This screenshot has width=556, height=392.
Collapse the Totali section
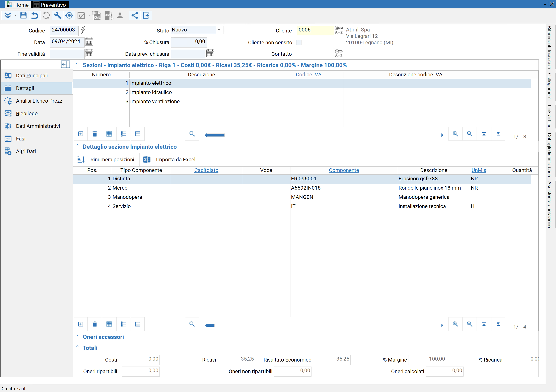[x=77, y=347]
